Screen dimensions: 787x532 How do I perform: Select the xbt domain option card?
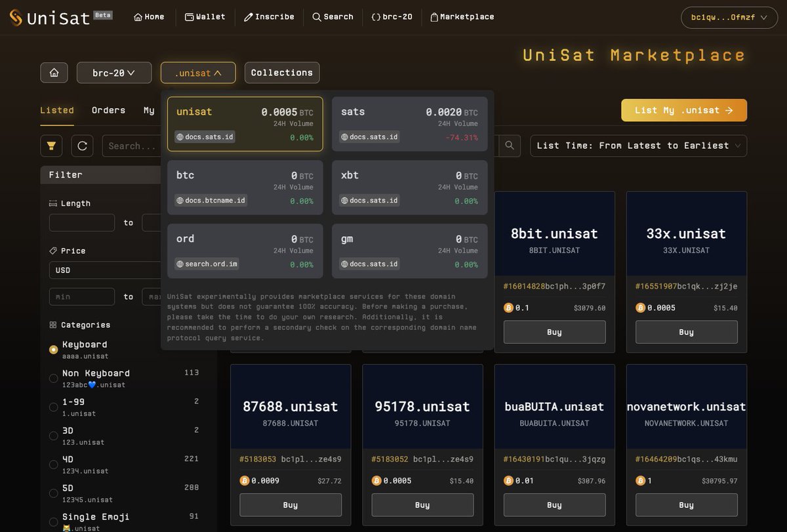click(x=409, y=188)
